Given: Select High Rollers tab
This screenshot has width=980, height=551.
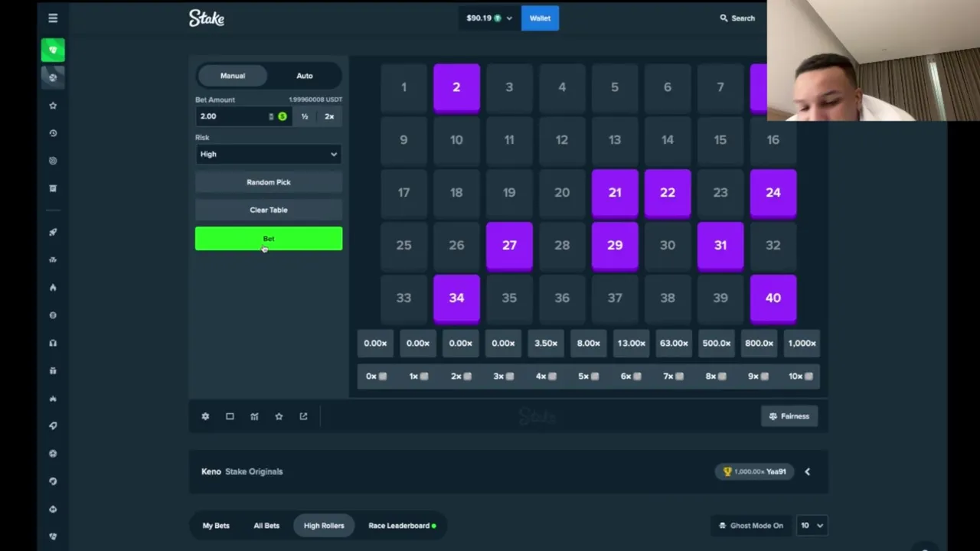Looking at the screenshot, I should point(324,526).
